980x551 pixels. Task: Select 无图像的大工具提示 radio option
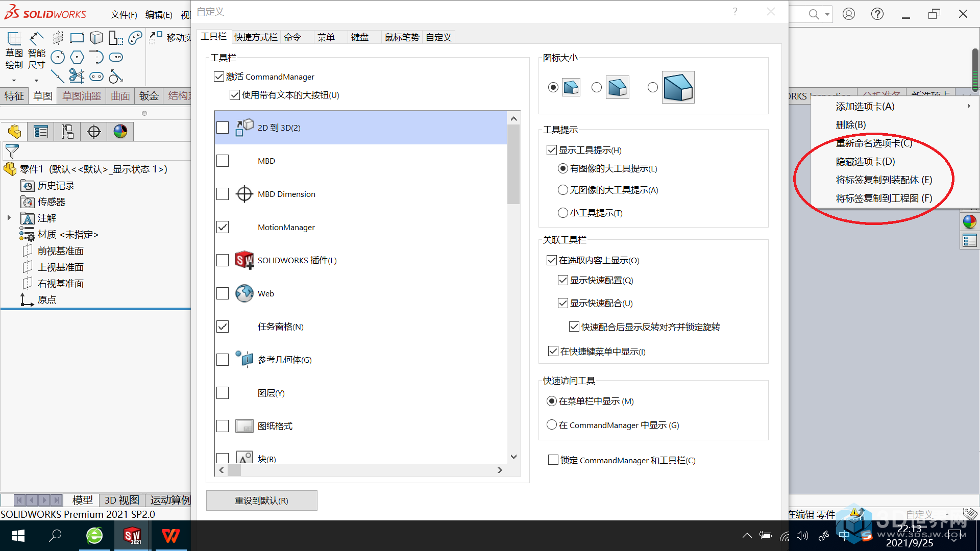click(x=563, y=190)
